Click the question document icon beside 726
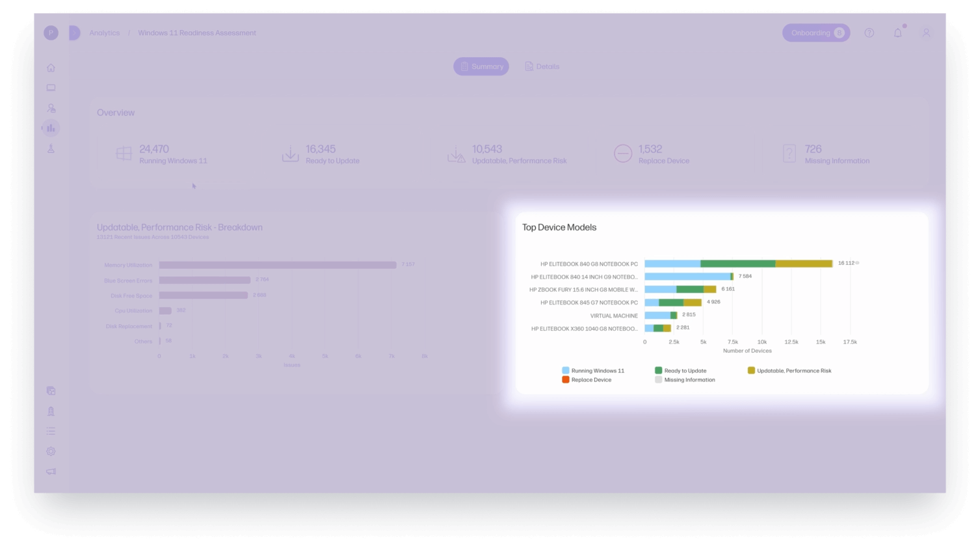Viewport: 980px width, 548px height. point(789,154)
